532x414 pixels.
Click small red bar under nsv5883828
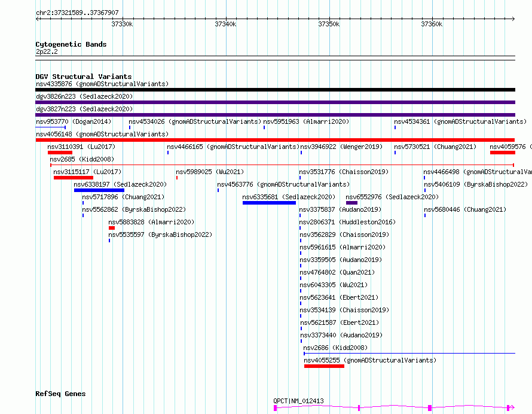112,228
